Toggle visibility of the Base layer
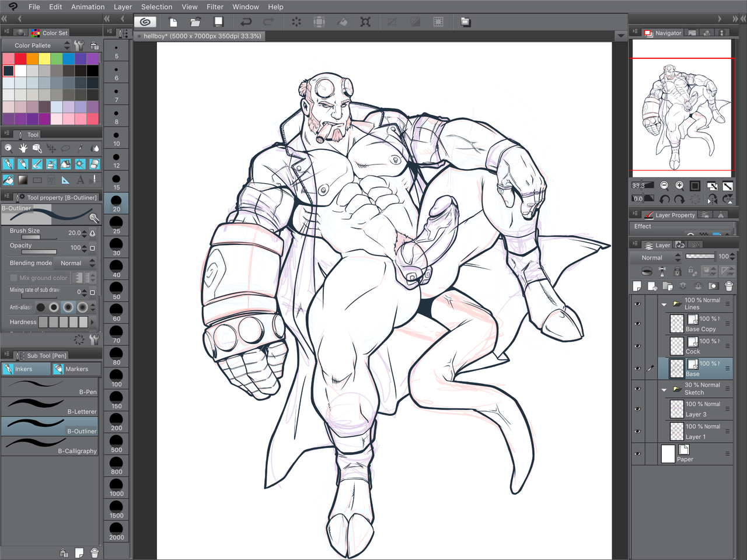The image size is (747, 560). coord(637,369)
